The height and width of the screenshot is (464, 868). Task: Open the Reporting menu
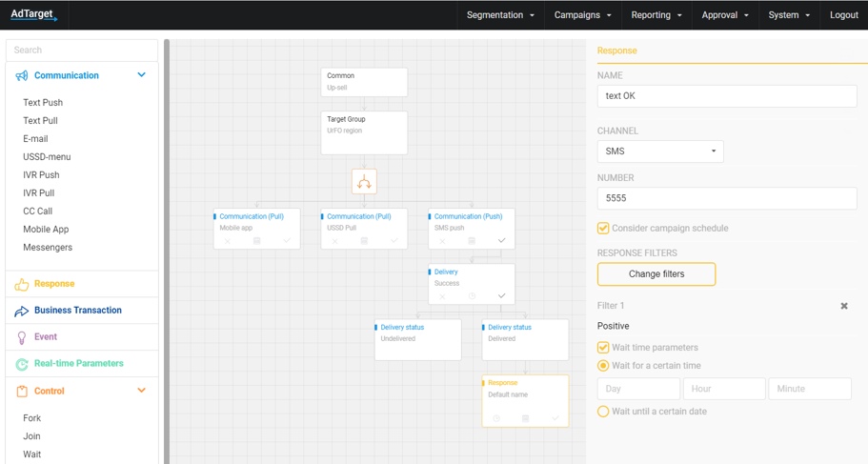coord(656,15)
